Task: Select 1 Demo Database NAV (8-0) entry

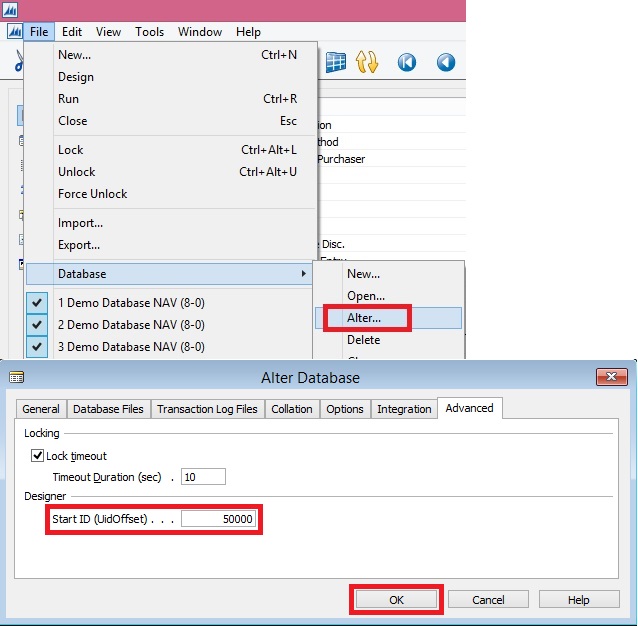Action: click(131, 303)
